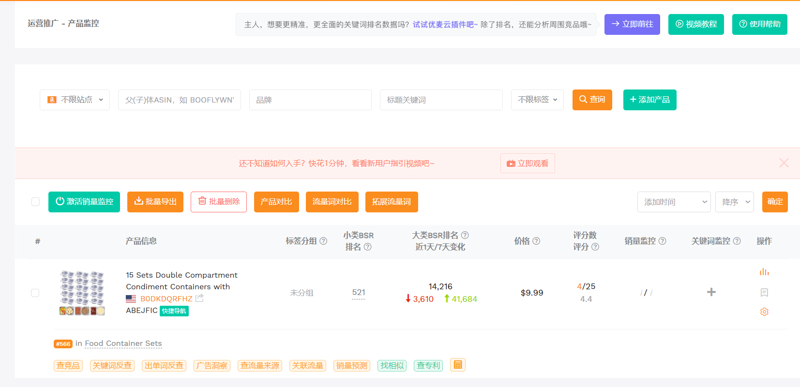Click the 查流量来源 tag
This screenshot has height=387, width=800.
(260, 366)
